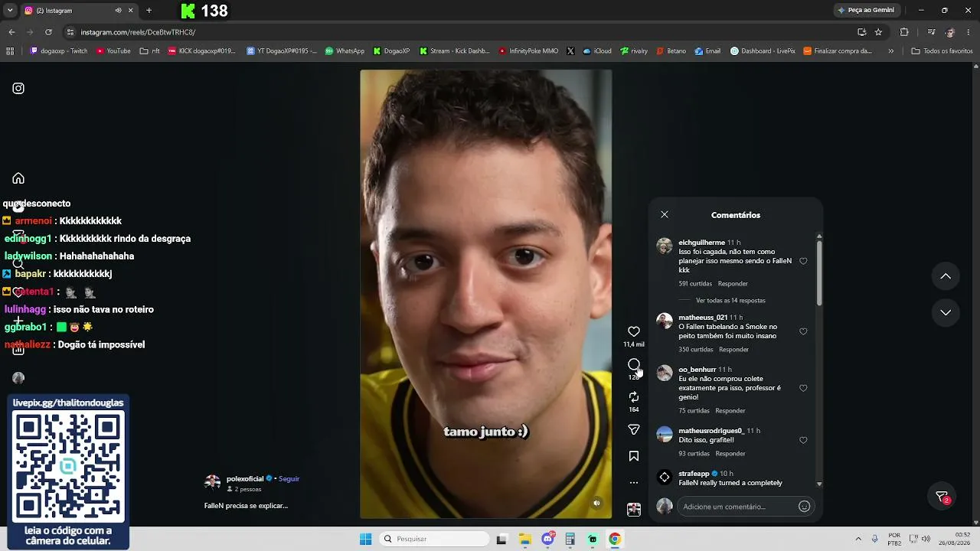
Task: Like the reel with the heart icon
Action: (634, 331)
